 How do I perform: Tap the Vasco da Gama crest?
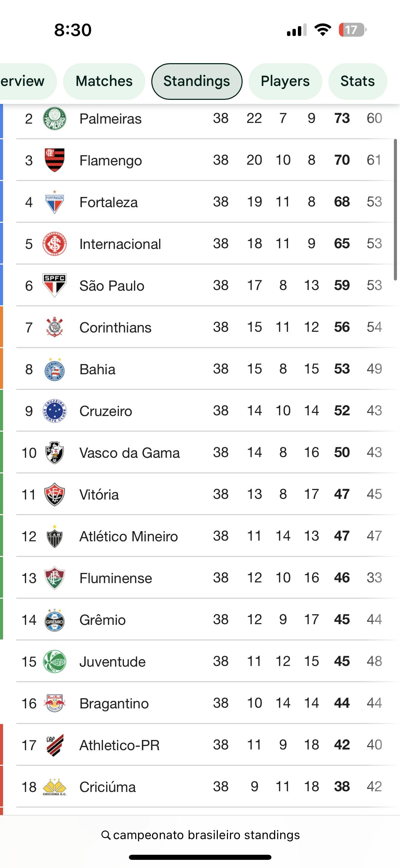[54, 453]
